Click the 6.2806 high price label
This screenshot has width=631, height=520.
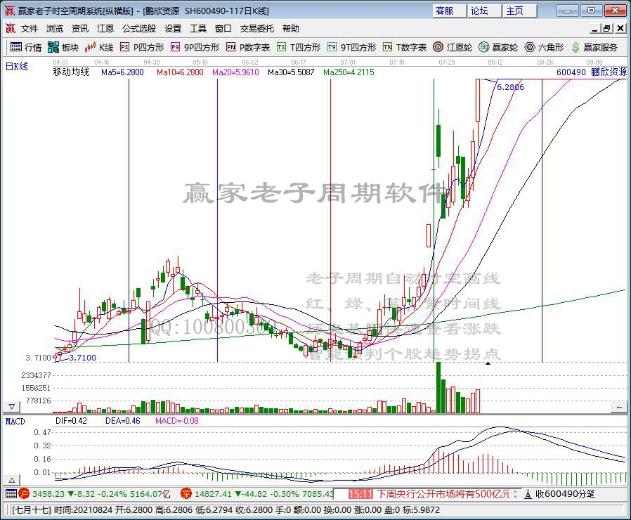tap(510, 87)
